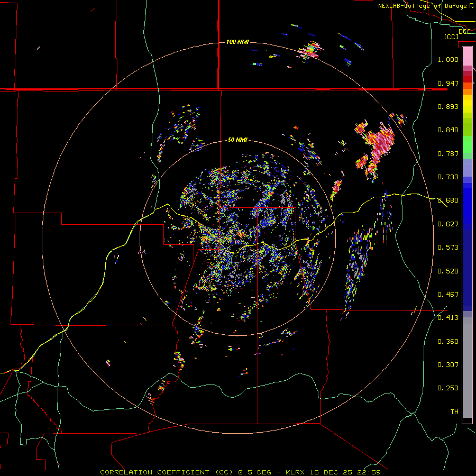
Task: Click the 0.787 scale value
Action: pos(448,153)
